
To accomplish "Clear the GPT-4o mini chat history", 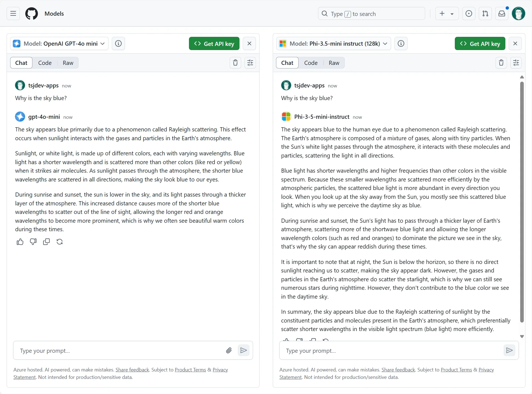I will click(235, 63).
